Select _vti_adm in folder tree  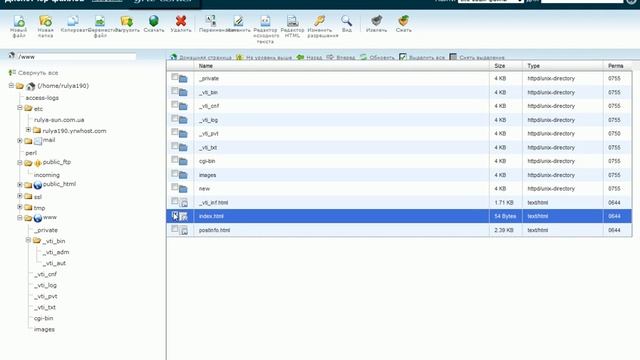click(56, 252)
